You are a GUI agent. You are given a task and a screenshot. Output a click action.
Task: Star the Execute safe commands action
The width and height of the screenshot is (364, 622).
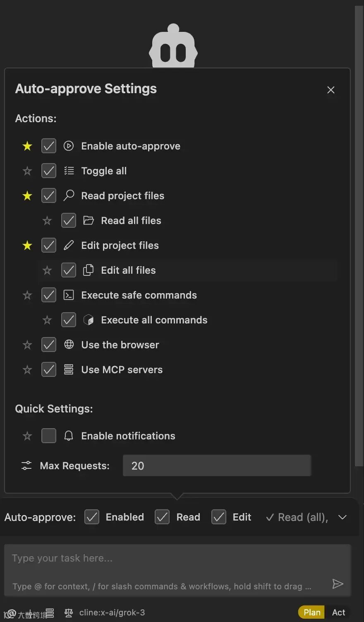(x=27, y=295)
